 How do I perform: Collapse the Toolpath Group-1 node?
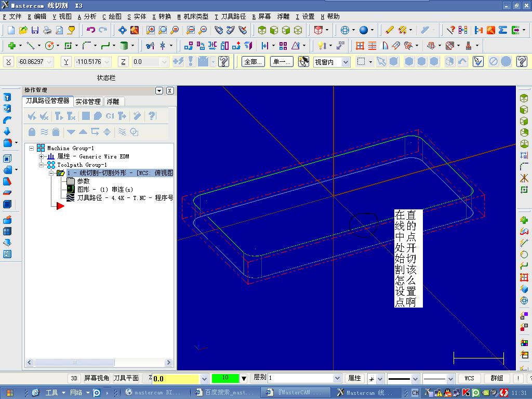tap(41, 165)
